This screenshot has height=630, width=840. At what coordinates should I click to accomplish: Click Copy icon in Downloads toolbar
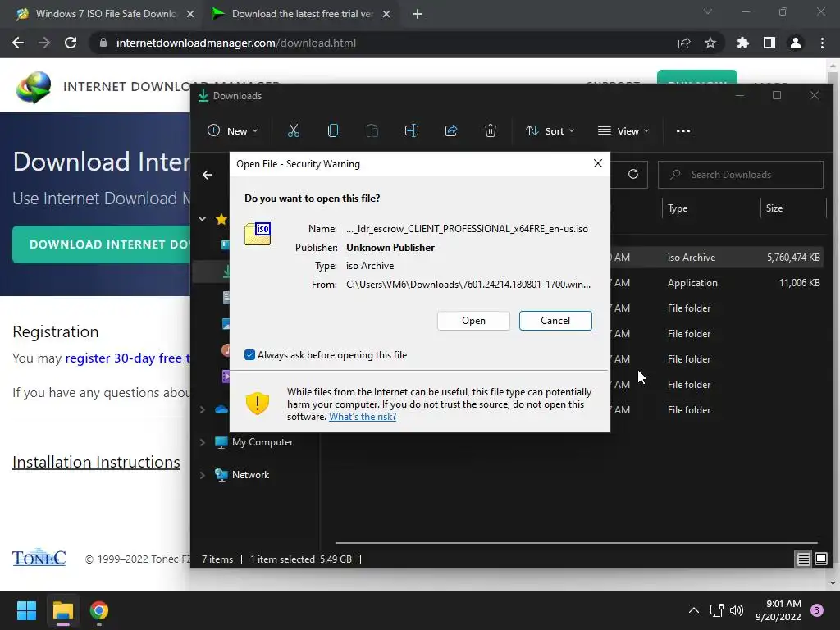333,130
